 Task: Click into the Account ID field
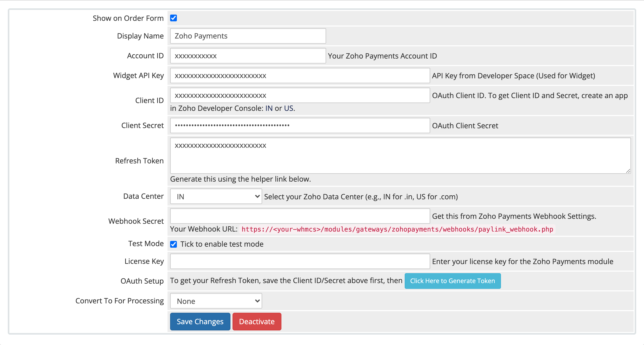point(248,56)
